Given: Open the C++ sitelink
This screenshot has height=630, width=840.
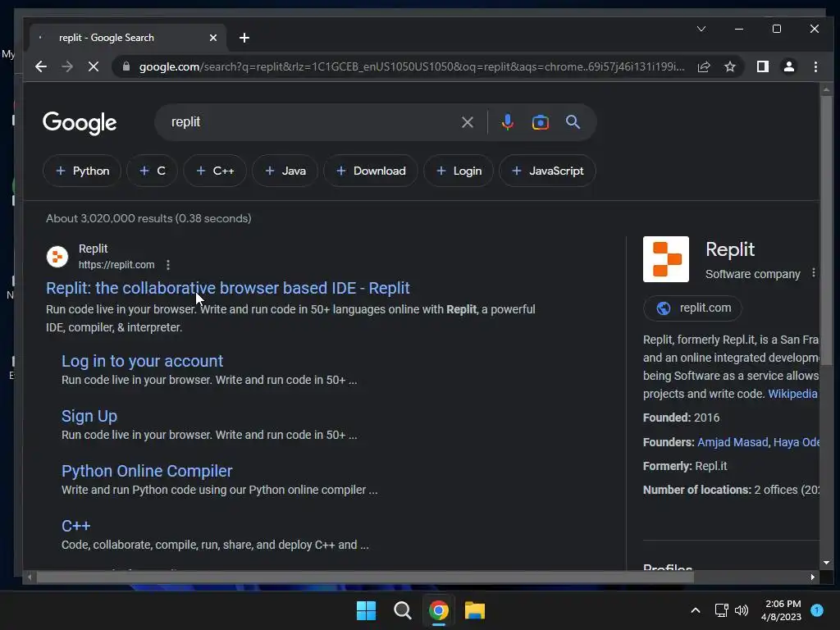Looking at the screenshot, I should [76, 526].
